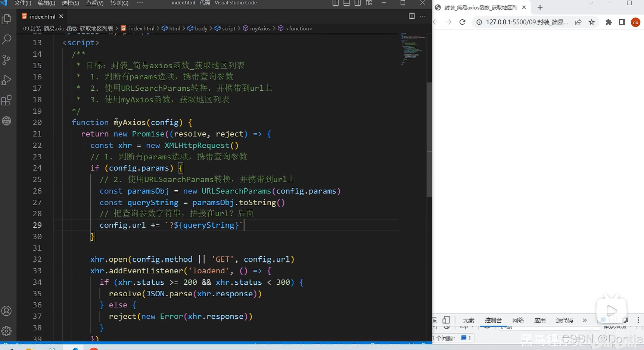Toggle the primary side bar layout icon
The height and width of the screenshot is (350, 644).
click(336, 3)
